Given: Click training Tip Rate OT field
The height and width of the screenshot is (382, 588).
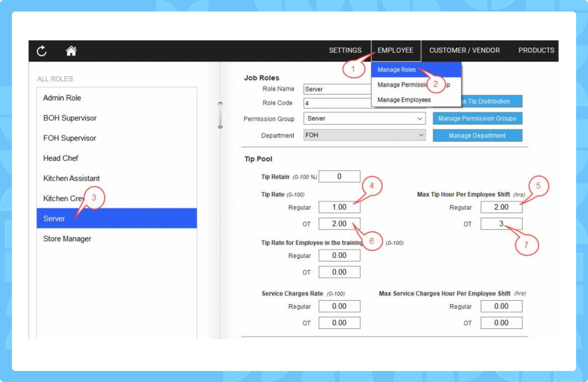Looking at the screenshot, I should pyautogui.click(x=339, y=272).
